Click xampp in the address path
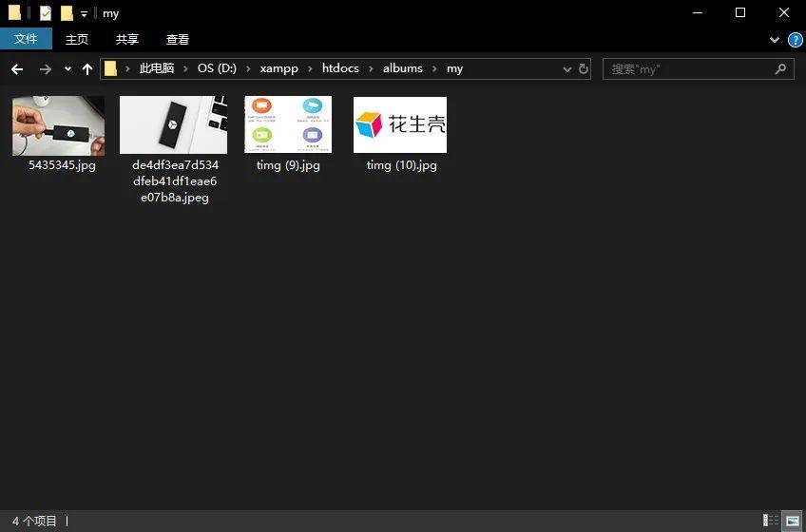 (x=279, y=68)
